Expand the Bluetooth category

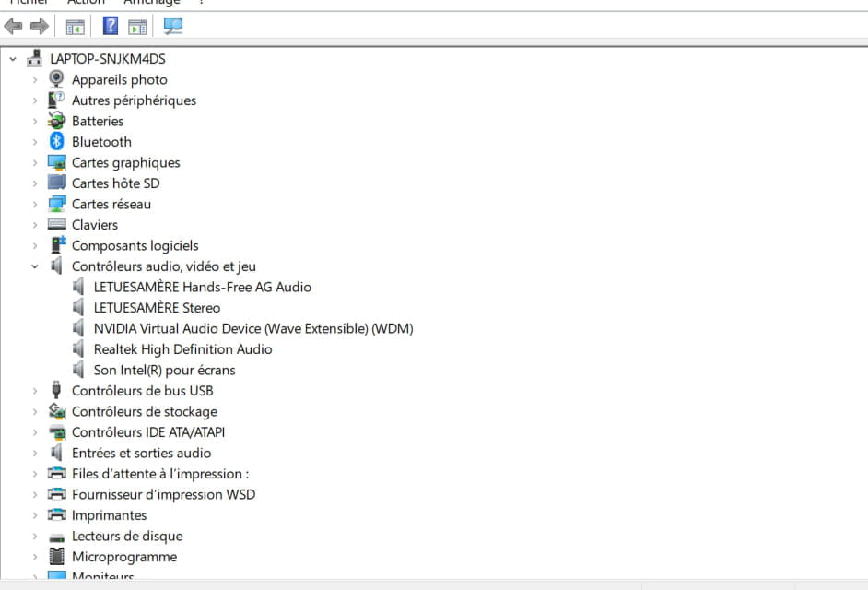point(35,142)
